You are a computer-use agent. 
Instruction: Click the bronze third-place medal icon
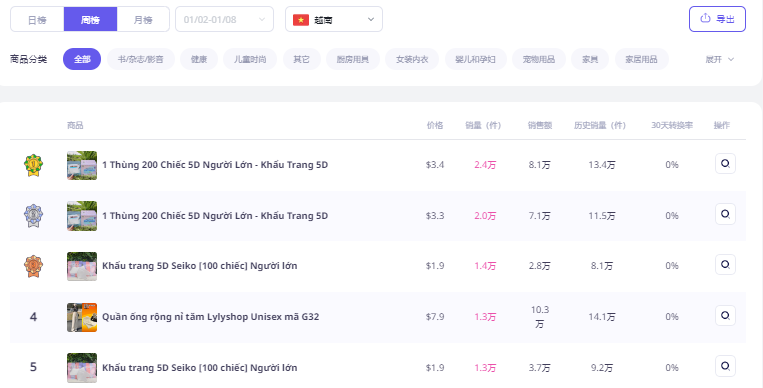34,266
